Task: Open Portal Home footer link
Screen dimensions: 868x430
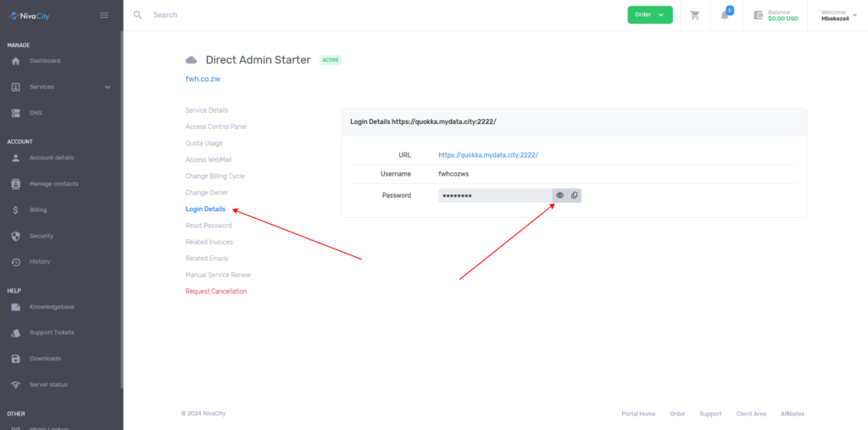Action: [x=638, y=414]
